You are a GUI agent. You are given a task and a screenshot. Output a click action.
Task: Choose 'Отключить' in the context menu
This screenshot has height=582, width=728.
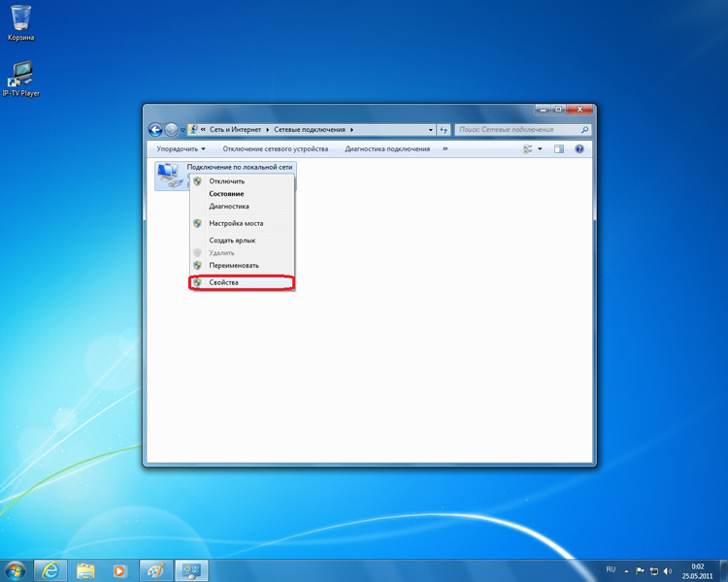[x=242, y=181]
